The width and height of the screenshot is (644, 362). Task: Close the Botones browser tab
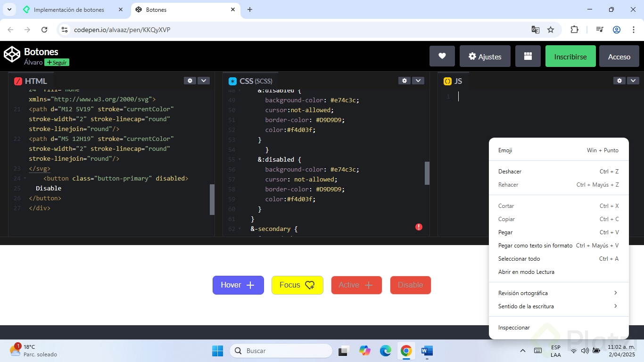[x=233, y=9]
